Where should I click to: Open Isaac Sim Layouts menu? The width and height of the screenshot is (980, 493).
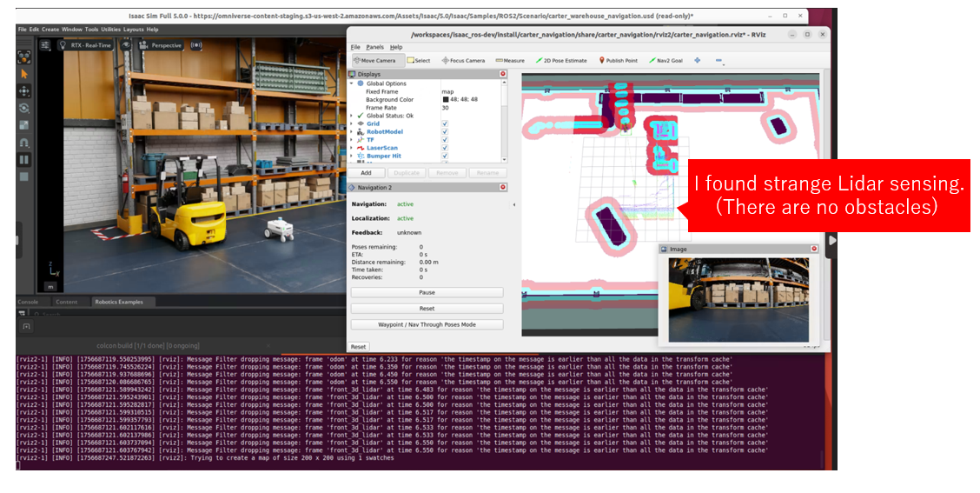[133, 30]
